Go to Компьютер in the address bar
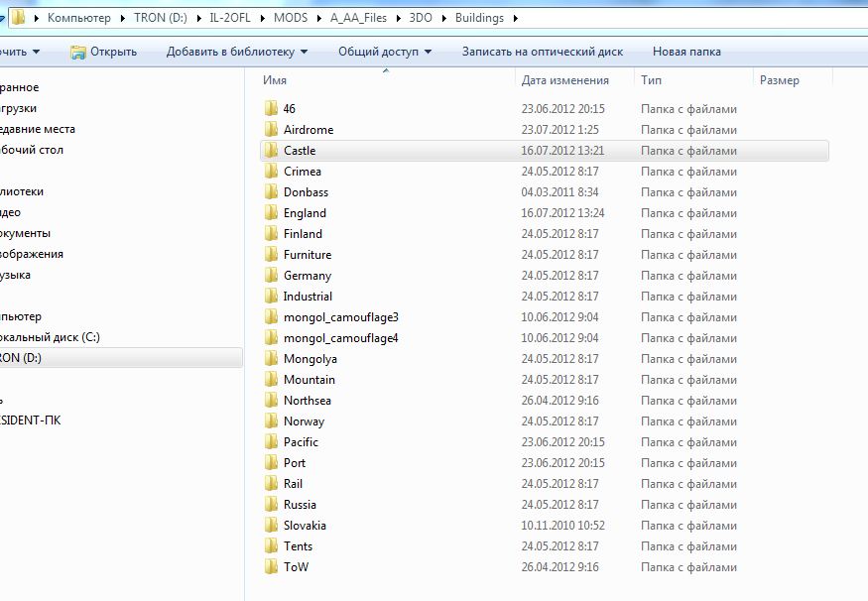Screen dimensions: 868x601 point(79,18)
